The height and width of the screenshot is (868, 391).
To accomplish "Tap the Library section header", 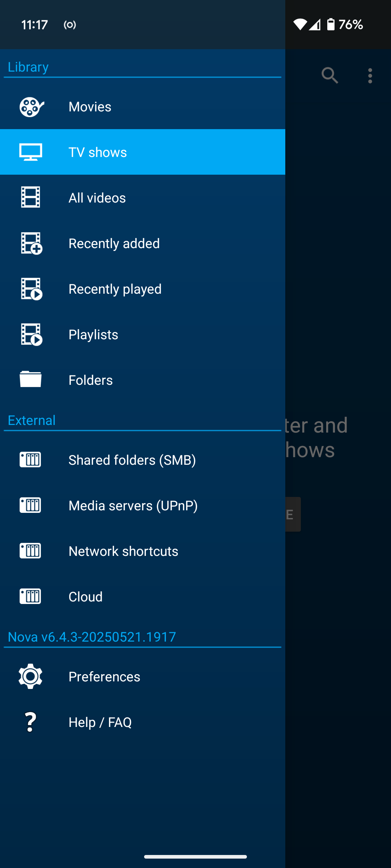I will tap(28, 67).
